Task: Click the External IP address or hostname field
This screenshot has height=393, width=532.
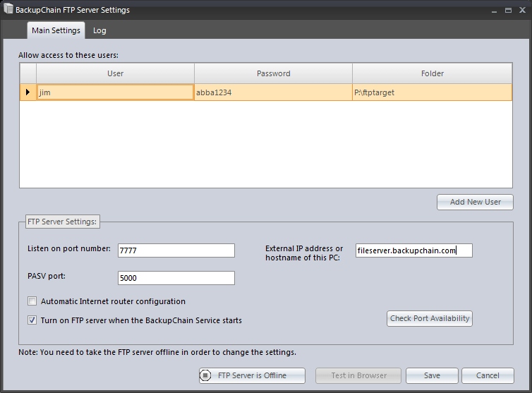Action: coord(414,250)
